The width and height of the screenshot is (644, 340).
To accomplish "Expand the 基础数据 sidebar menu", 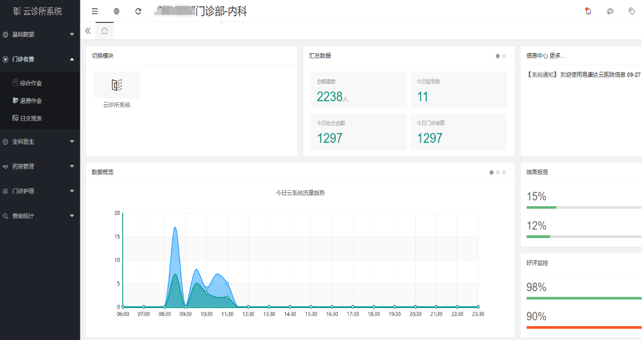I will click(39, 34).
